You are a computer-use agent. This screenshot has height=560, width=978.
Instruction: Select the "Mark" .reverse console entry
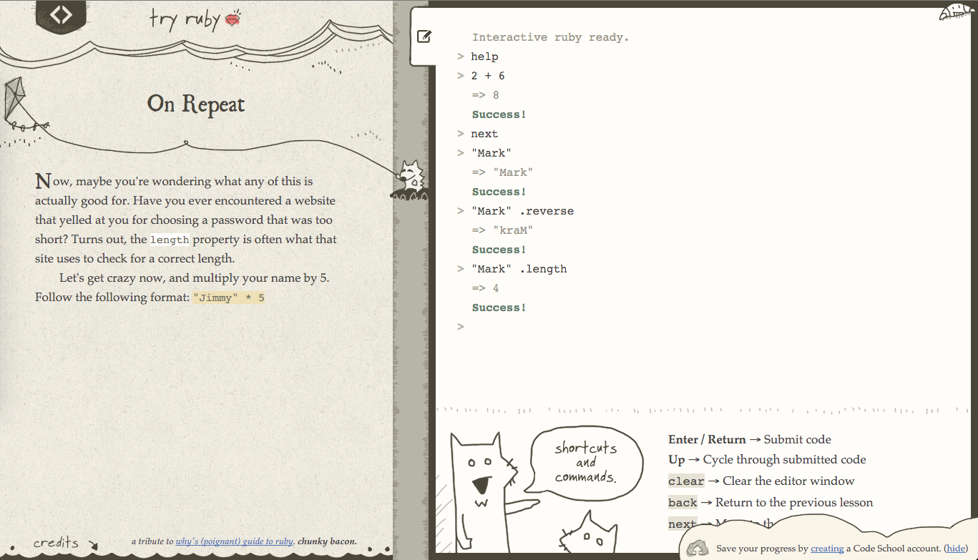[522, 211]
